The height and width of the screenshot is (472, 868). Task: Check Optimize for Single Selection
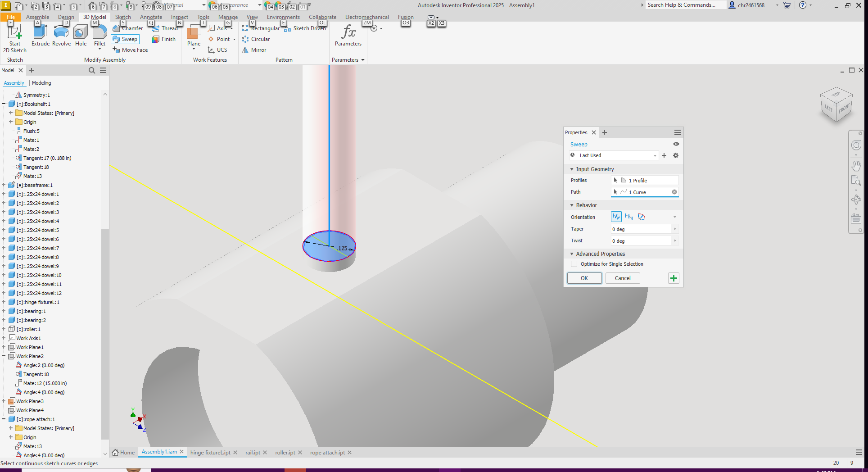tap(574, 264)
